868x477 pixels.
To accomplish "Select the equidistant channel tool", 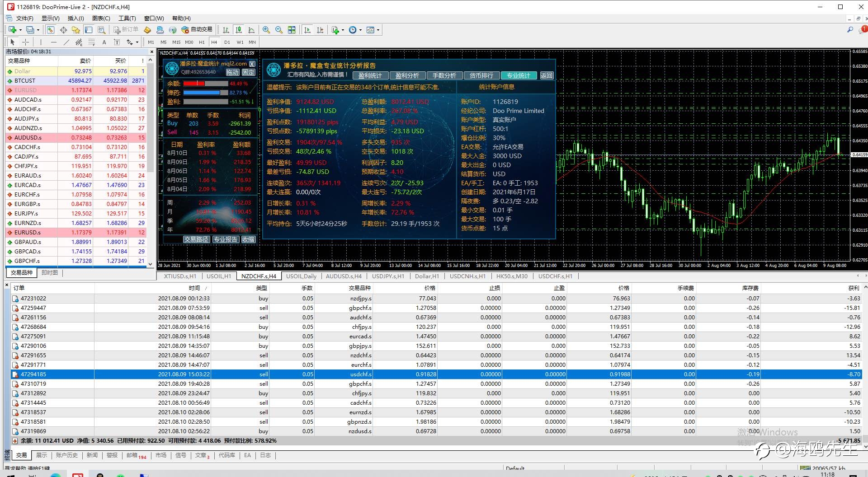I will 79,42.
